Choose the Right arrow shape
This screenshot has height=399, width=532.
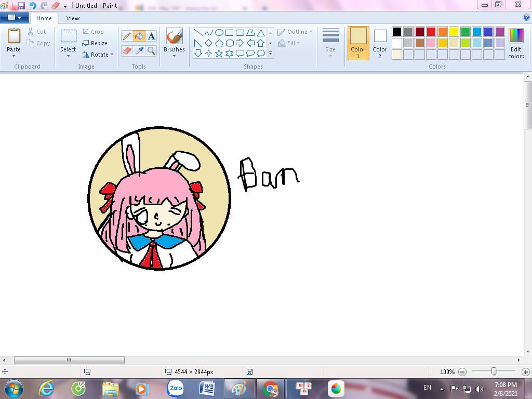click(240, 43)
